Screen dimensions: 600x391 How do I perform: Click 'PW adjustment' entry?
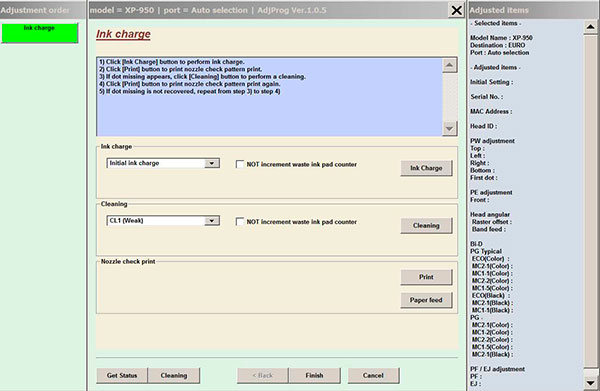coord(492,141)
